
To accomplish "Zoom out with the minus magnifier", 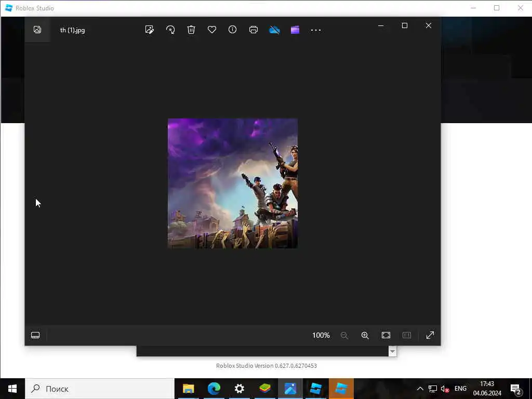I will [x=344, y=335].
